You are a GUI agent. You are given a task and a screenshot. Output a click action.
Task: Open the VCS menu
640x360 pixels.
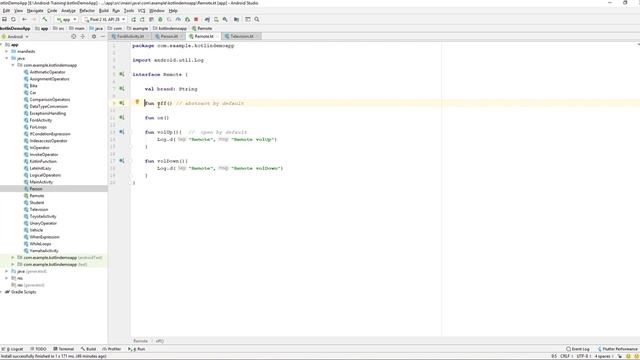(142, 11)
